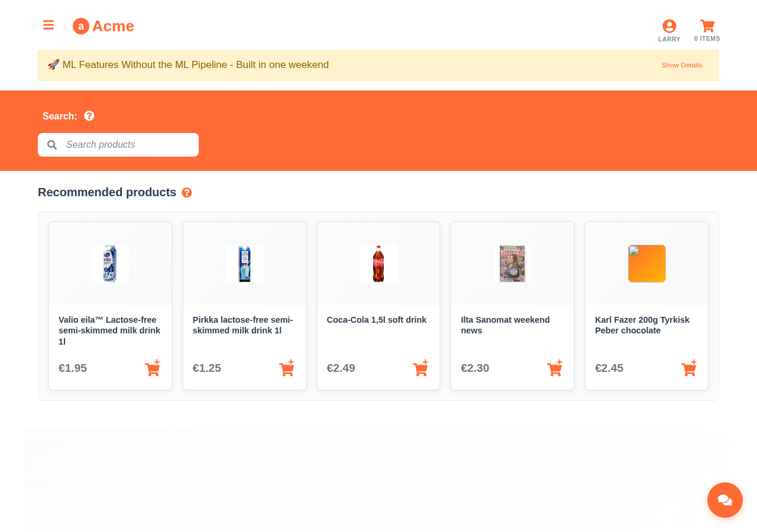Open the hamburger menu
Viewport: 757px width, 532px height.
[48, 25]
